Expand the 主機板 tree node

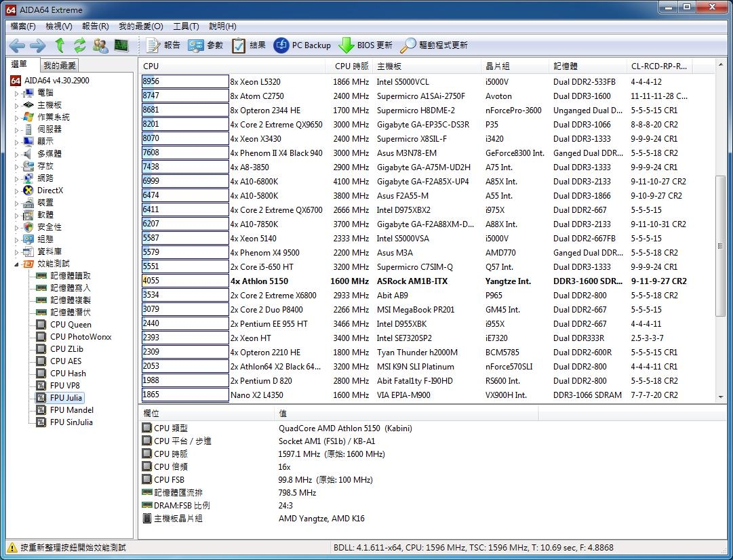pos(16,105)
